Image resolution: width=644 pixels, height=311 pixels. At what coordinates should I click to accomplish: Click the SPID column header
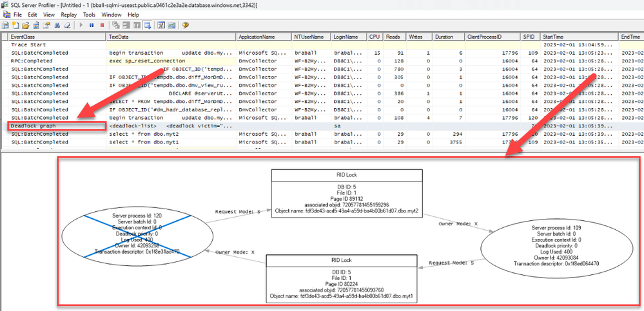pos(531,37)
